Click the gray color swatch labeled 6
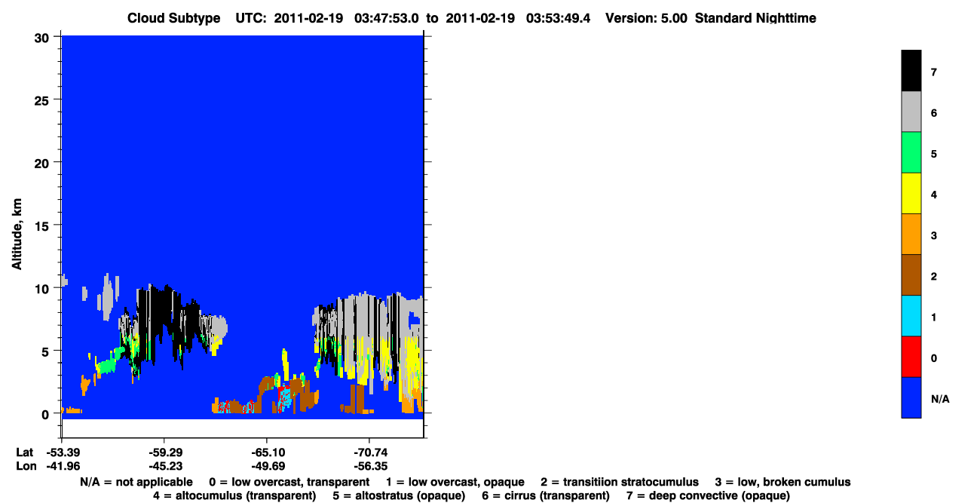The width and height of the screenshot is (980, 503). pos(911,112)
